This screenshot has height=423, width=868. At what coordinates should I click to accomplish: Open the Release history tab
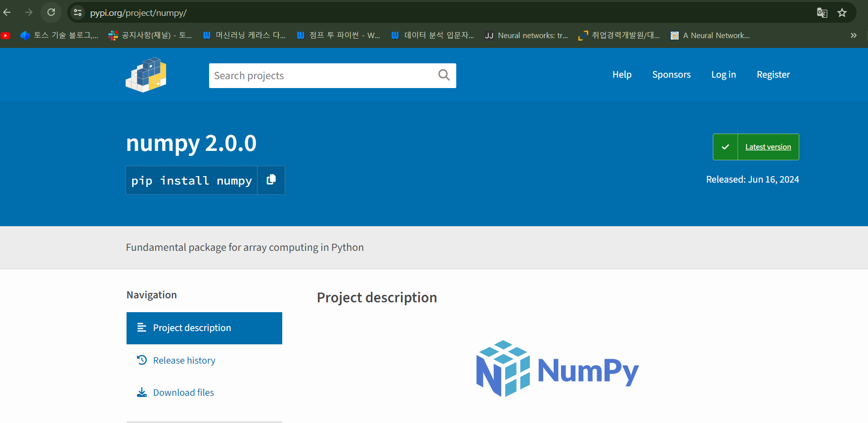[184, 361]
